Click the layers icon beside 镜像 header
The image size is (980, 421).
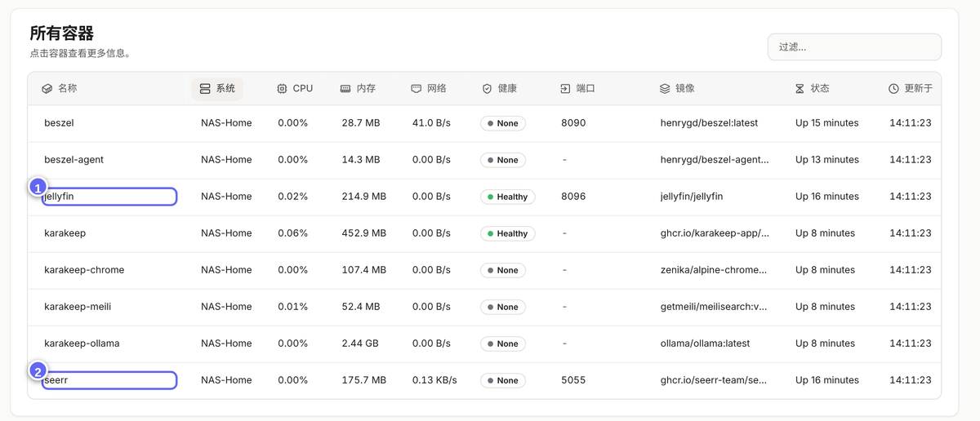665,88
